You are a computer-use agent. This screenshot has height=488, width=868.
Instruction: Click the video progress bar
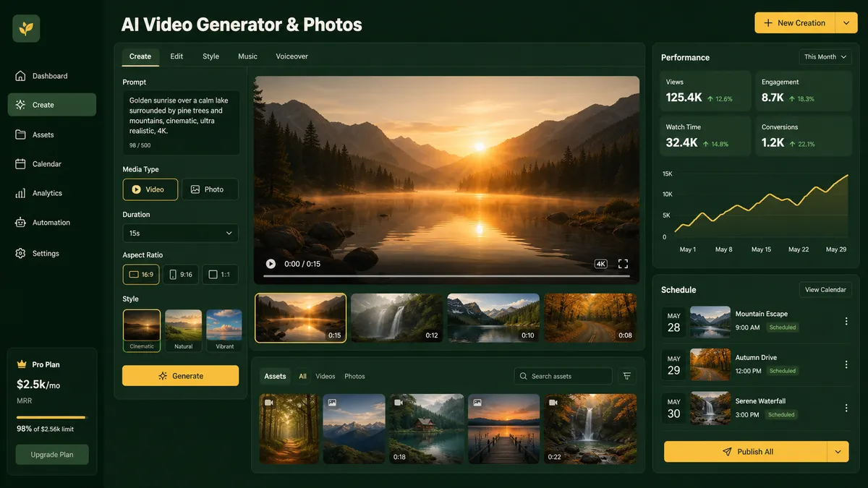click(x=446, y=276)
